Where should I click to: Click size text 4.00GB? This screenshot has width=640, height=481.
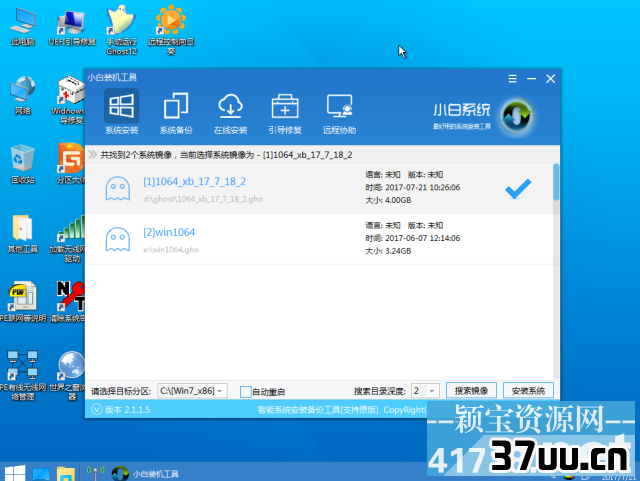click(398, 200)
